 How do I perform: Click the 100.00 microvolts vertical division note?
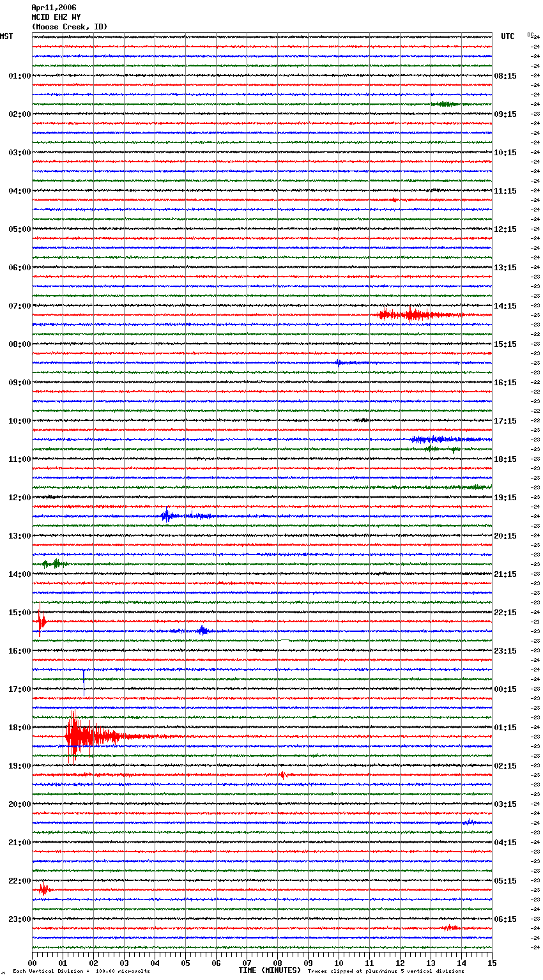point(82,971)
